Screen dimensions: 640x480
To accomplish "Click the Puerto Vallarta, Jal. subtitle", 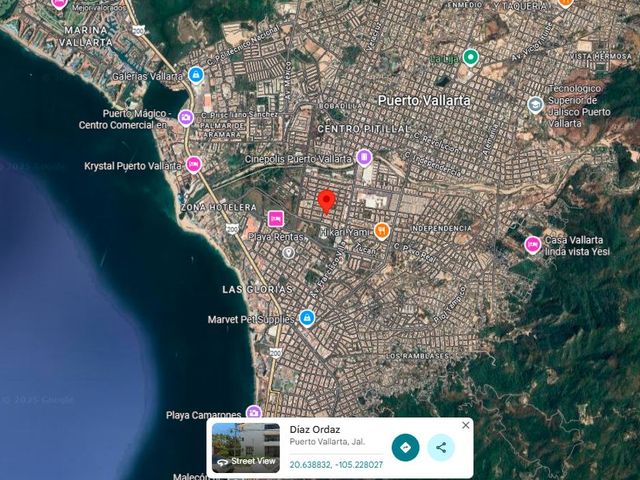I will click(327, 442).
